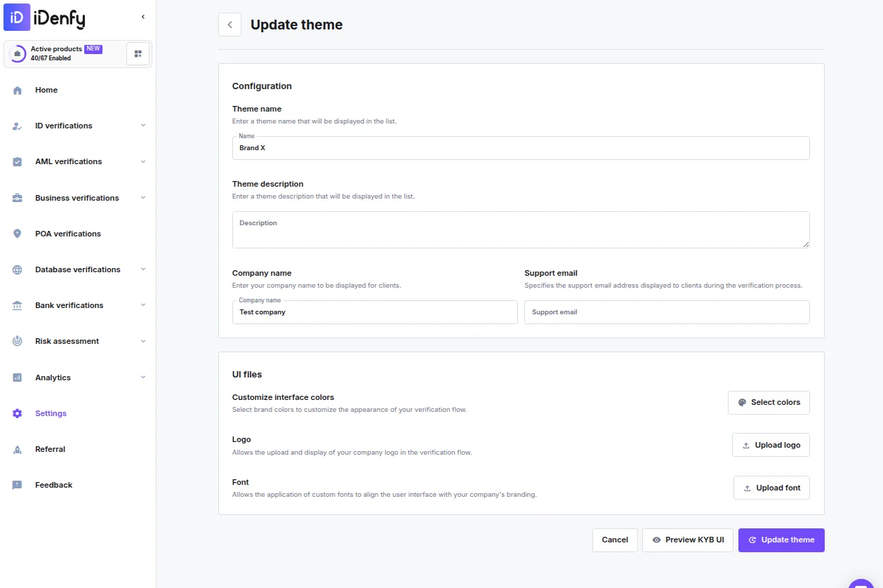Screen dimensions: 883x588
Task: Click the Referral rocket icon
Action: click(18, 450)
